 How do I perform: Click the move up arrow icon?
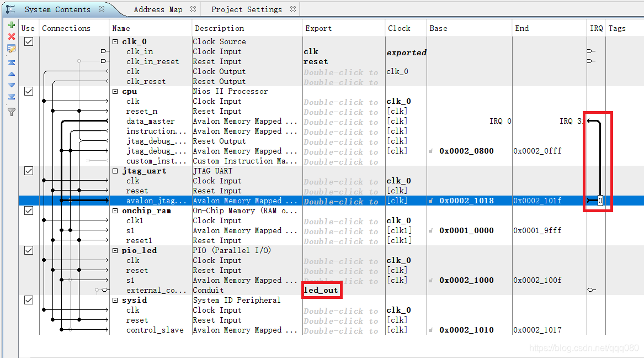click(x=12, y=74)
